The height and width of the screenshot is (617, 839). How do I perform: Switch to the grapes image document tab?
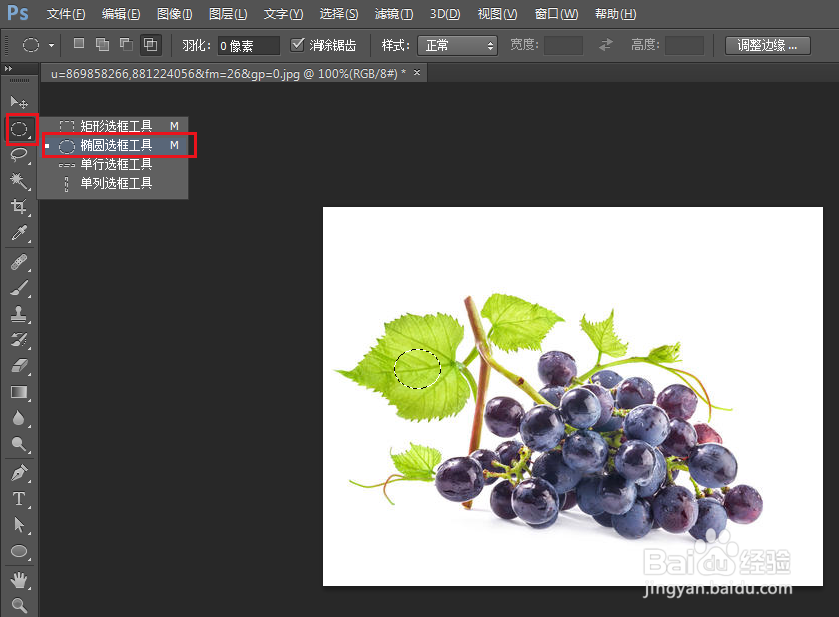(230, 72)
